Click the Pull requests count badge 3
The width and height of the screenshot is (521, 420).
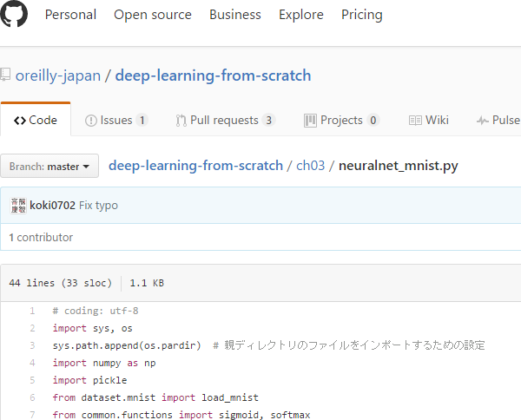pyautogui.click(x=268, y=121)
